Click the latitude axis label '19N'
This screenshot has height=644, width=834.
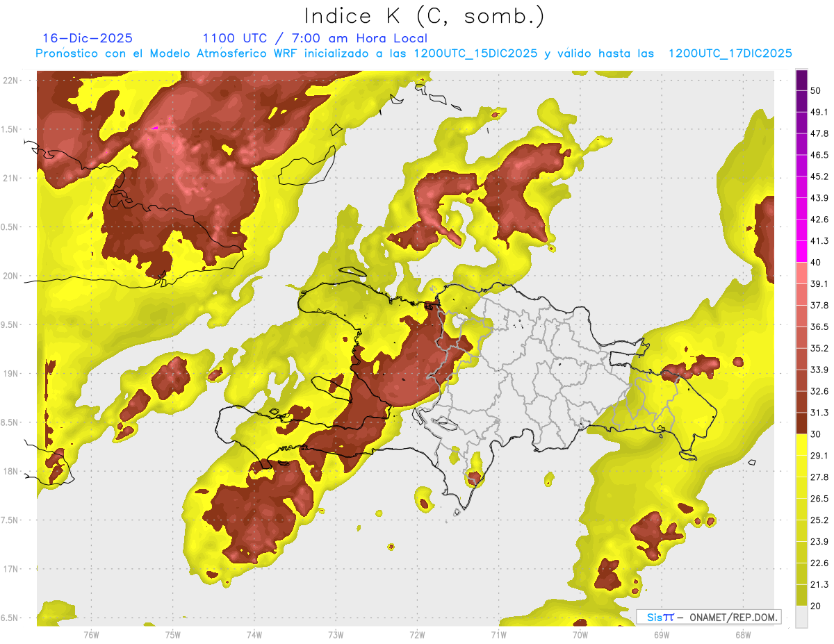[12, 374]
